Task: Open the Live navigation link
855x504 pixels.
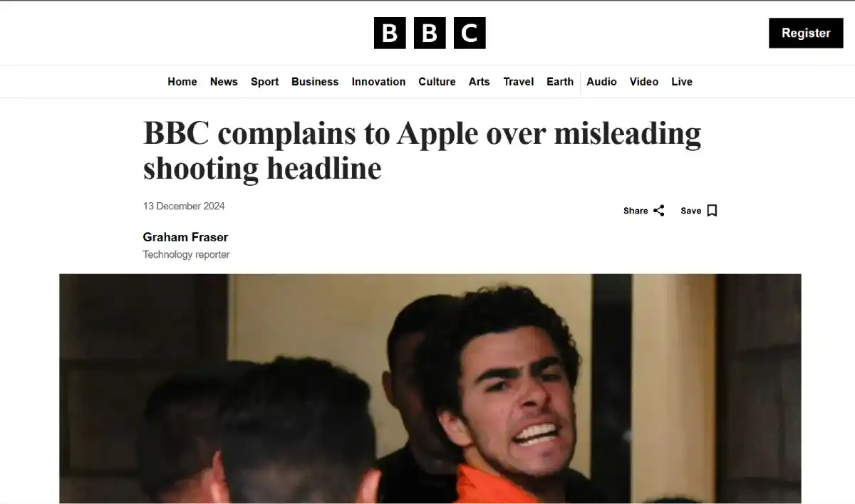Action: pyautogui.click(x=682, y=82)
